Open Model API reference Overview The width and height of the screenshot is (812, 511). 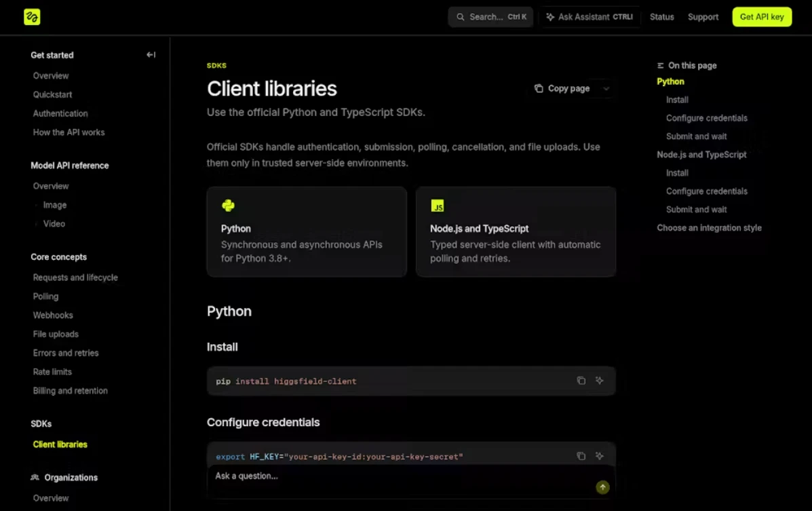[51, 186]
